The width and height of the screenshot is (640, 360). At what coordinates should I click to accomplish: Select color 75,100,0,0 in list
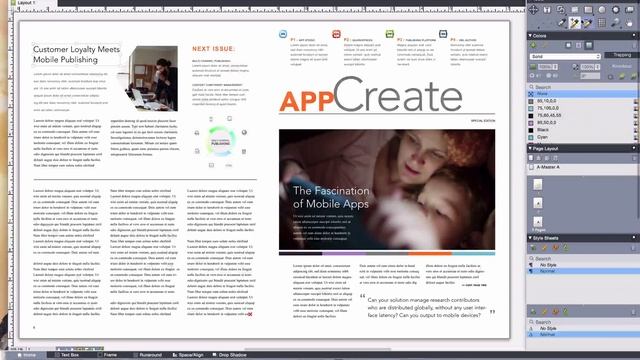(x=583, y=108)
